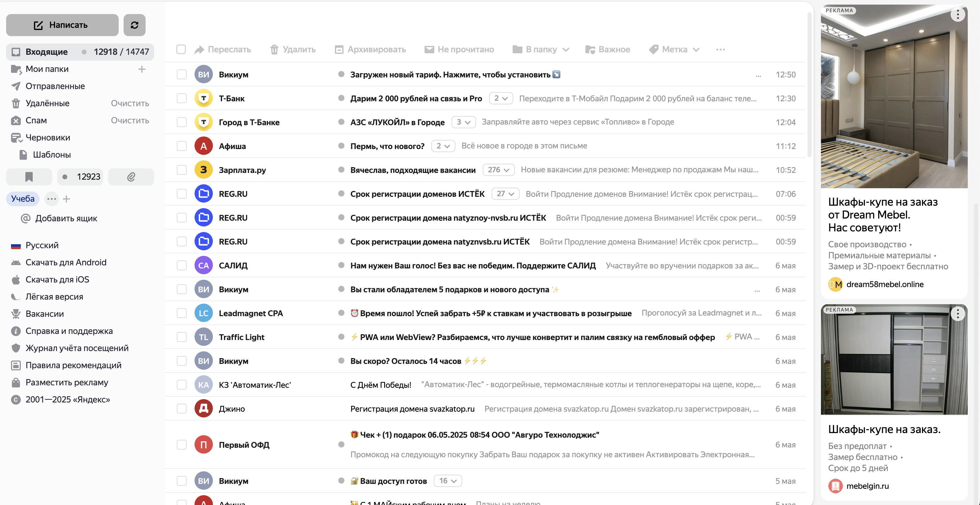This screenshot has width=980, height=505.
Task: Open the three-dots next to Учеба label
Action: tap(52, 199)
